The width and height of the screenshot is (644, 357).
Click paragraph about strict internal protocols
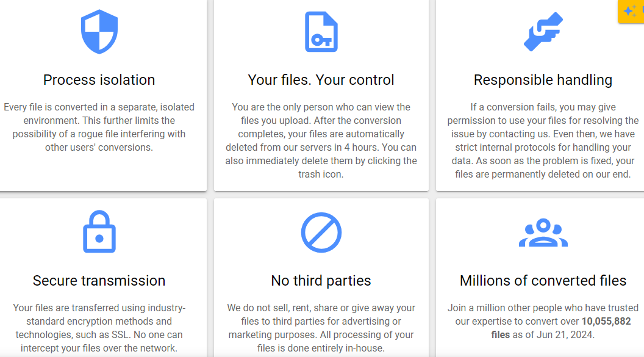[x=543, y=140]
